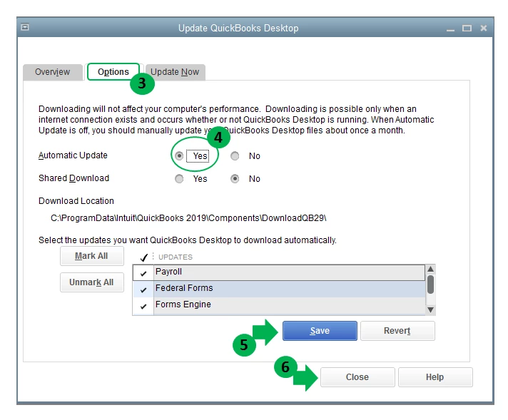Click the Automatic Update label

click(x=73, y=155)
